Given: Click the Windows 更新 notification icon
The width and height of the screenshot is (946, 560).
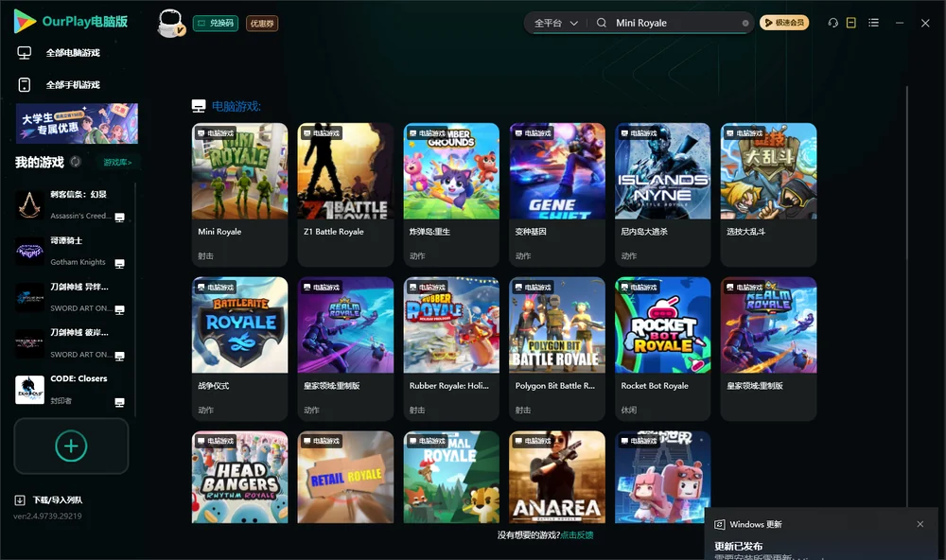Looking at the screenshot, I should pyautogui.click(x=719, y=524).
